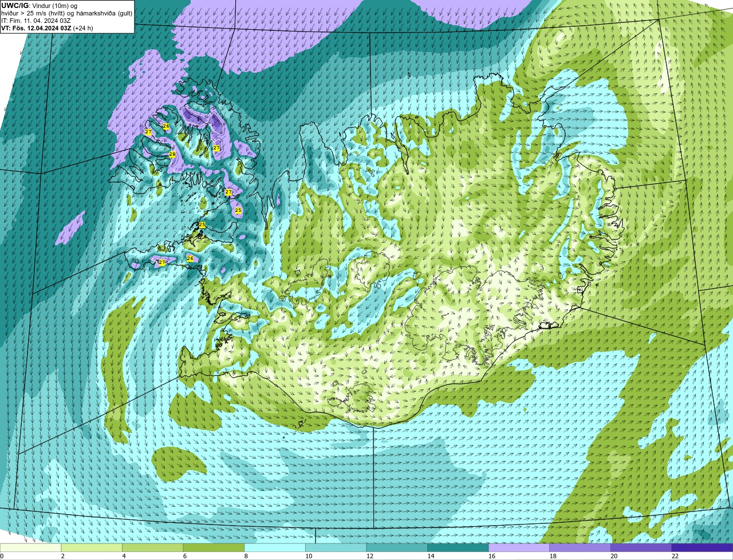
Task: Click the title line 'UWC/IG: Vindur (10m) og'
Action: 39,5
